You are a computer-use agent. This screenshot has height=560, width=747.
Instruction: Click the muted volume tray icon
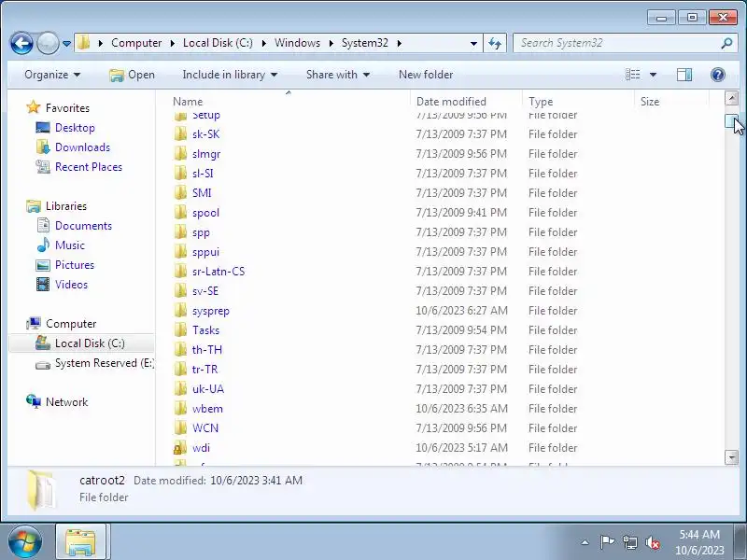click(652, 542)
